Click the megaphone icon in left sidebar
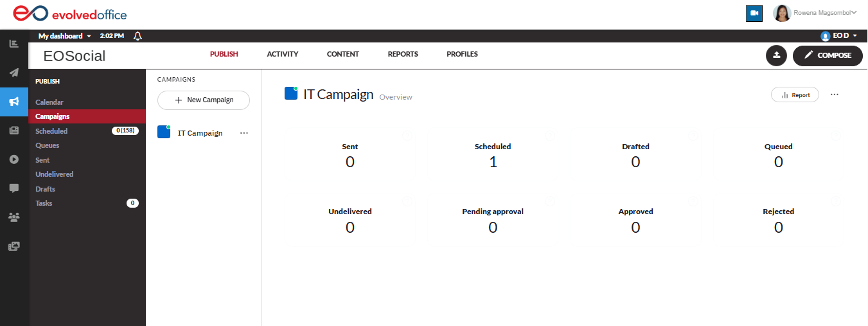The width and height of the screenshot is (868, 326). pos(13,102)
